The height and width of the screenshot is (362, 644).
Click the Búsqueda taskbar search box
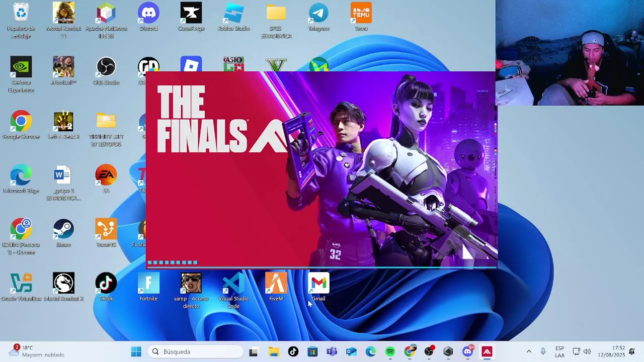pyautogui.click(x=196, y=352)
